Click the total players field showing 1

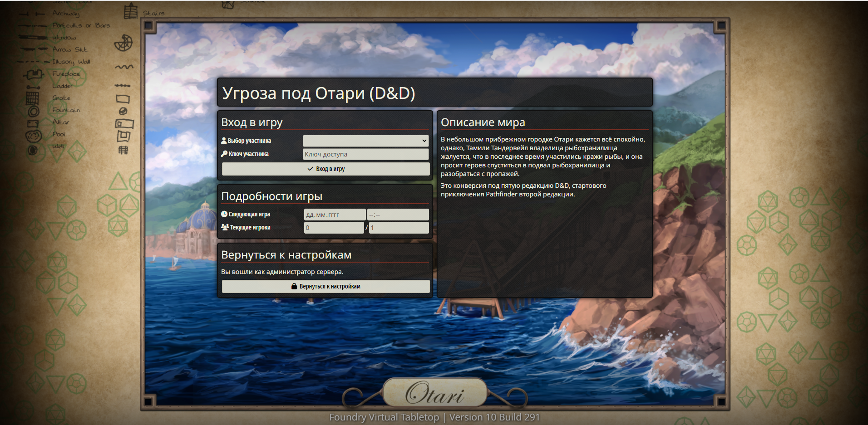(399, 228)
